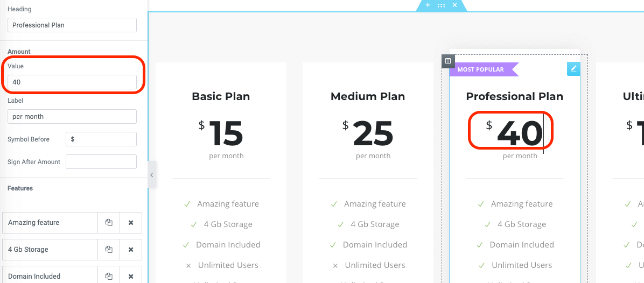
Task: Click the column edit handle icon
Action: coord(448,61)
